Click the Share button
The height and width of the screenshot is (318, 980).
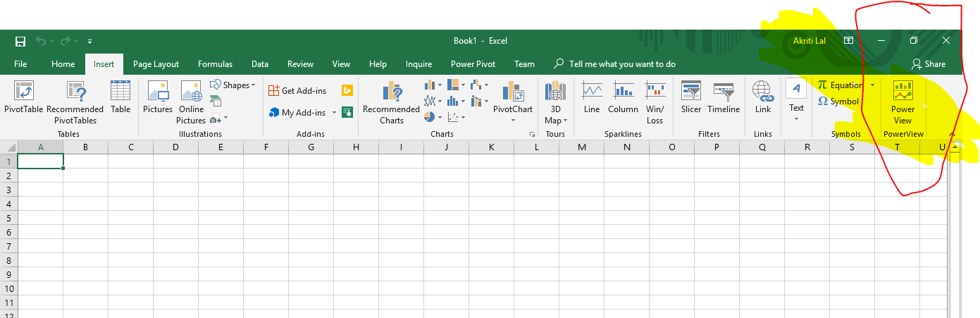929,64
